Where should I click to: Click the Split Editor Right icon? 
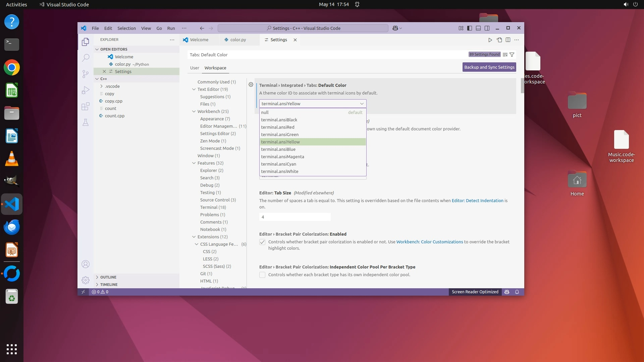tap(508, 40)
